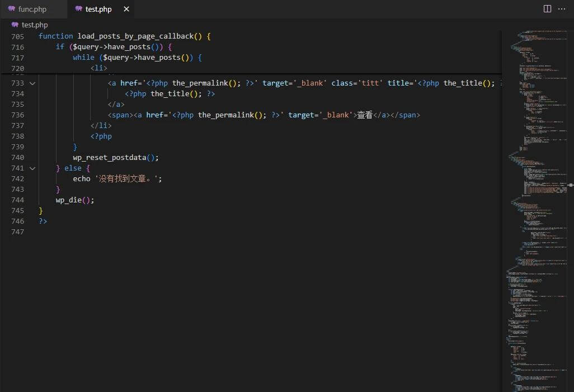Select the test.php editor tab

pos(98,9)
